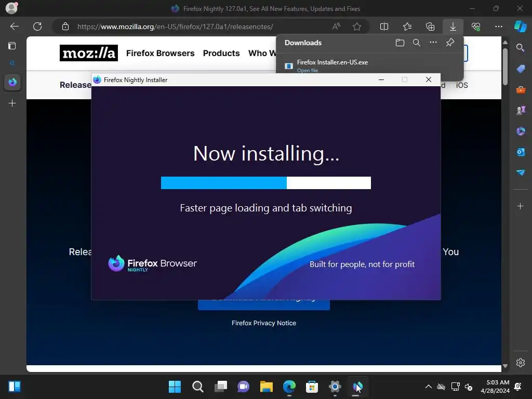The height and width of the screenshot is (399, 532).
Task: Customize sidebar with plus icon
Action: [520, 206]
